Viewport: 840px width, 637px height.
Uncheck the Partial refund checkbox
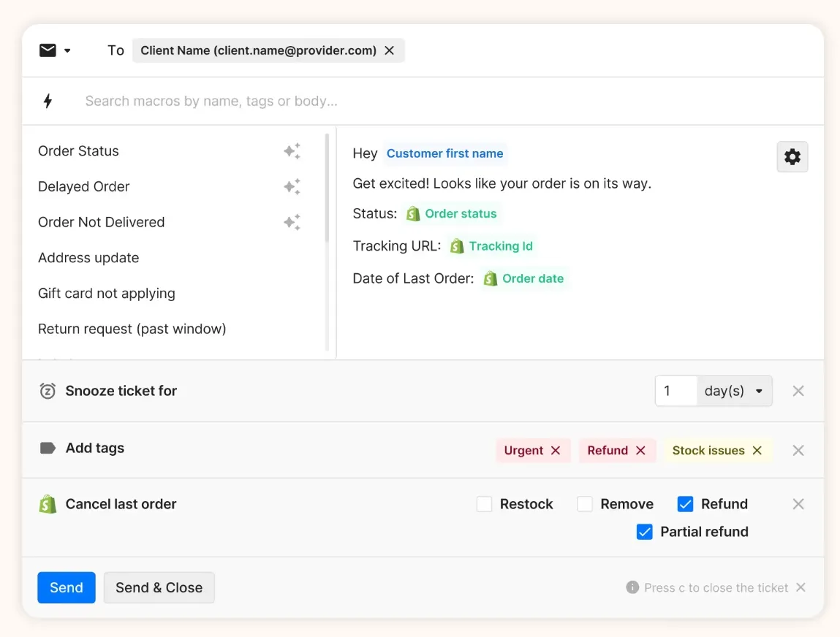(x=644, y=532)
